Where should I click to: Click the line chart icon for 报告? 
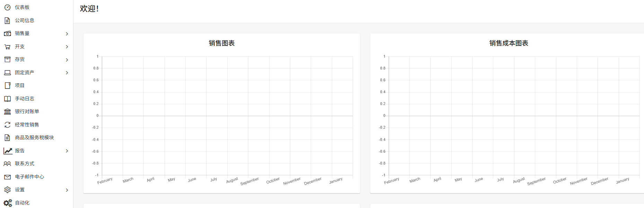tap(8, 151)
